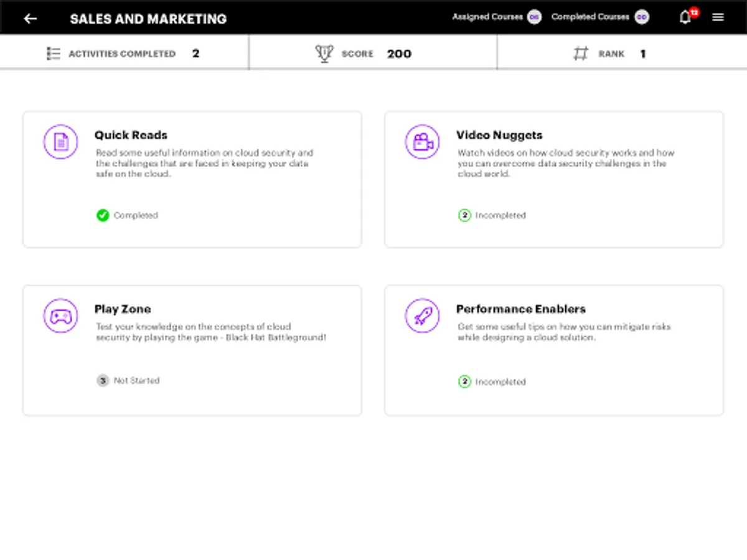The width and height of the screenshot is (747, 560).
Task: Click Play Zone Not Started badge
Action: click(x=103, y=380)
